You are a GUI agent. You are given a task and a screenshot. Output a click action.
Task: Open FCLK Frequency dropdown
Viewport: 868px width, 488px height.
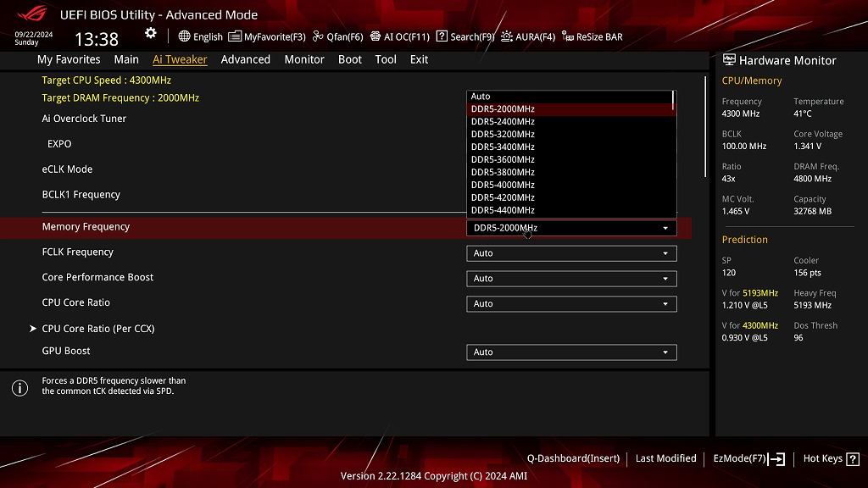tap(571, 253)
